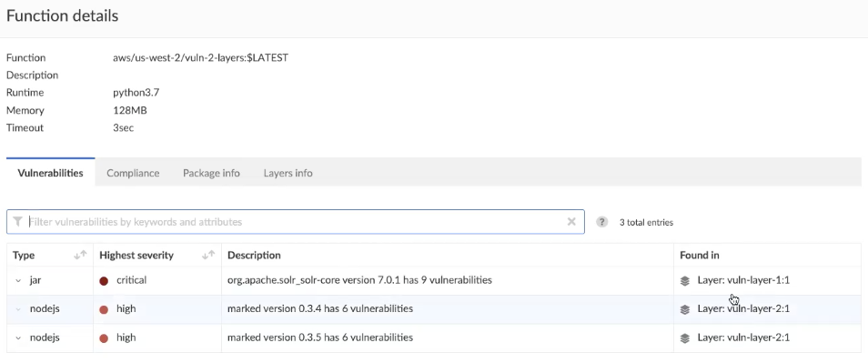Open the Layers info tab
868x363 pixels.
[288, 173]
